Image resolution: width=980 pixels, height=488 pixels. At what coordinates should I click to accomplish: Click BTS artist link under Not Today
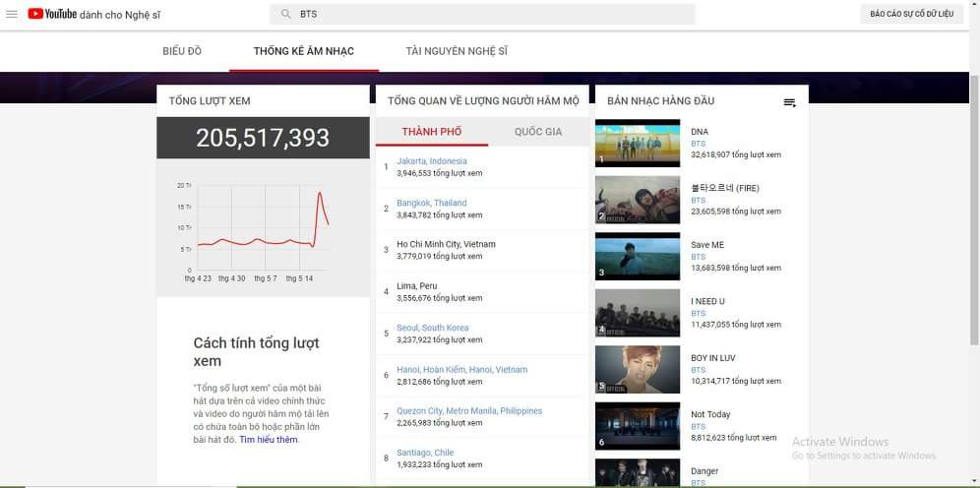coord(699,426)
